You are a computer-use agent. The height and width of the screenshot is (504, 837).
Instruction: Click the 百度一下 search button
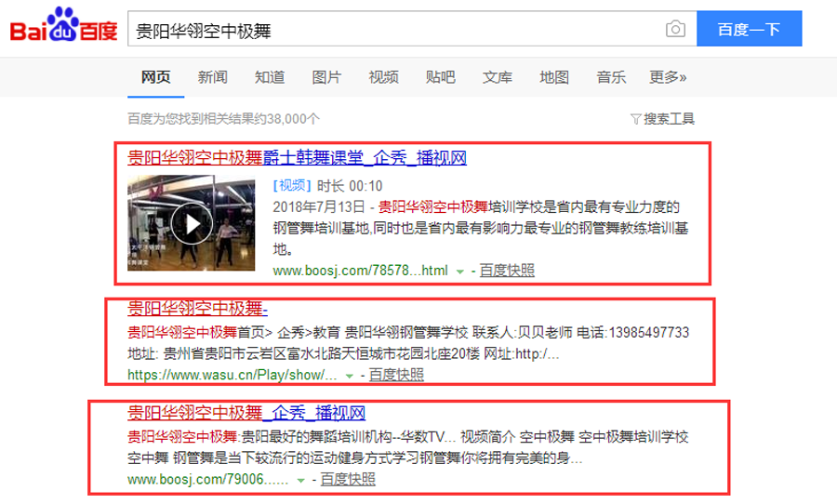pyautogui.click(x=749, y=29)
